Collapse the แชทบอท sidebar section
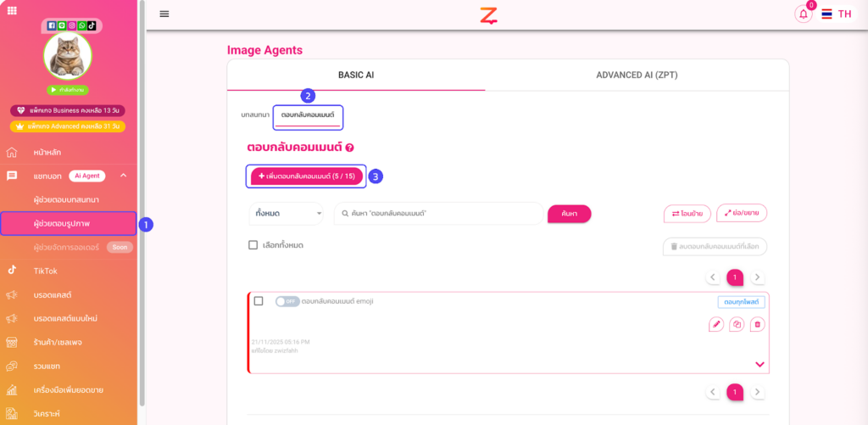868x425 pixels. (x=123, y=176)
